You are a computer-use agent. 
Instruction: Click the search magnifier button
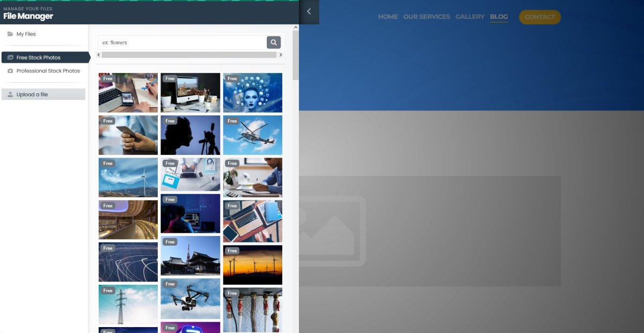[274, 42]
